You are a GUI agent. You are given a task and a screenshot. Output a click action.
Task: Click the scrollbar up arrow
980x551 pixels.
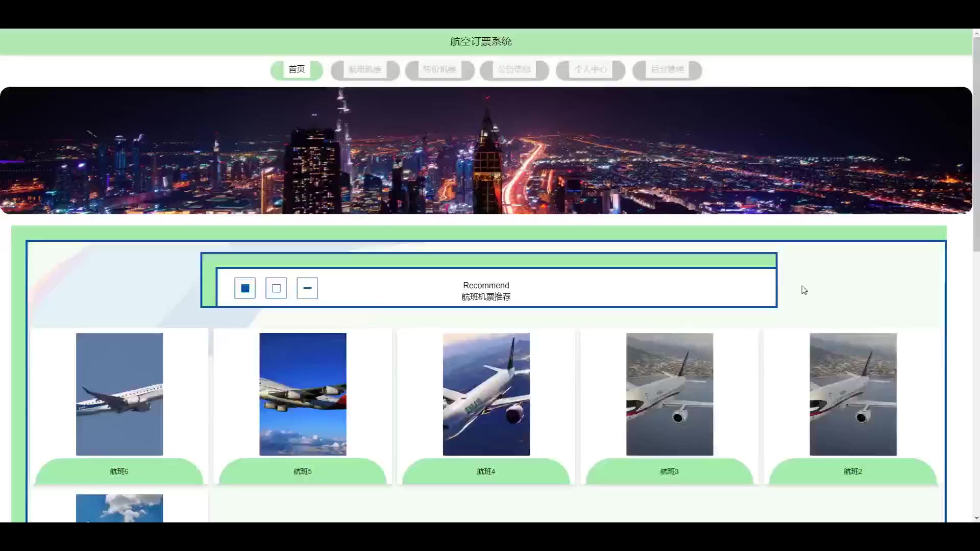pyautogui.click(x=976, y=33)
